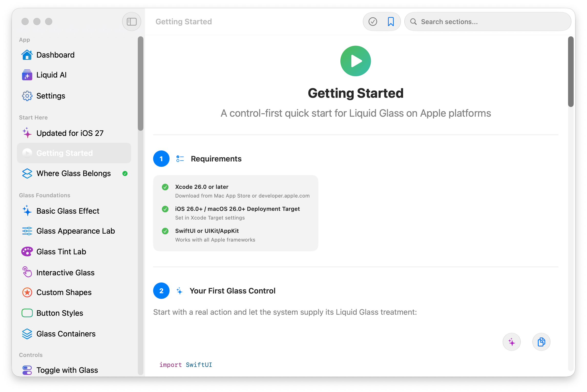
Task: Click checkmark for SwiftUI or UIKit/AppKit
Action: [x=165, y=231]
